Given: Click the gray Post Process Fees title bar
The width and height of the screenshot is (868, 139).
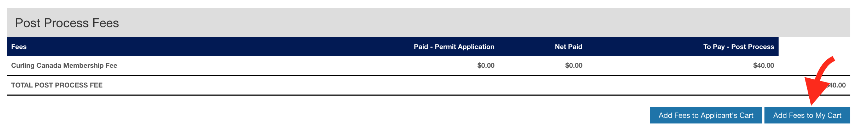Looking at the screenshot, I should click(428, 23).
